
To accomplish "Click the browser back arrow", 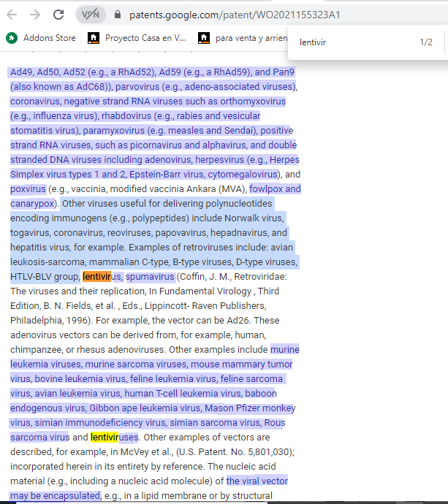I will click(13, 15).
